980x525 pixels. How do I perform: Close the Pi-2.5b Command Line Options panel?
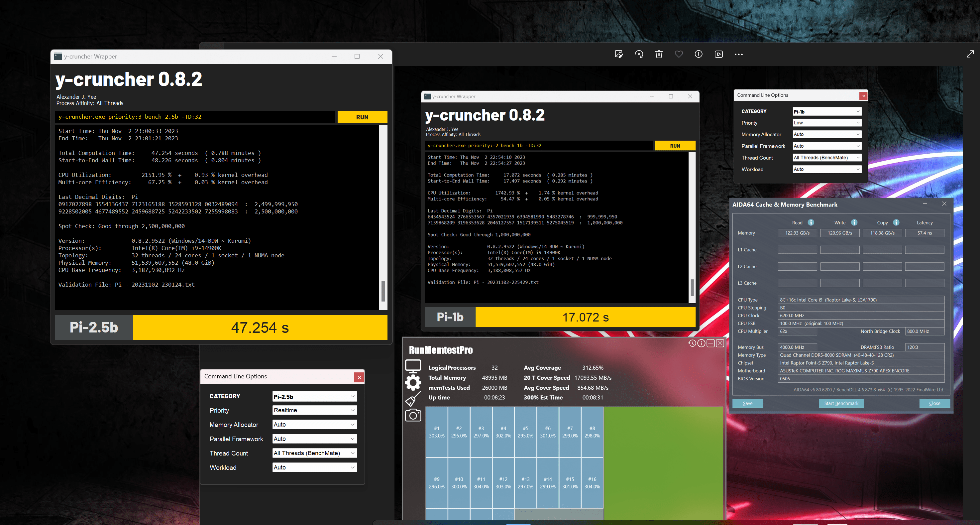359,377
